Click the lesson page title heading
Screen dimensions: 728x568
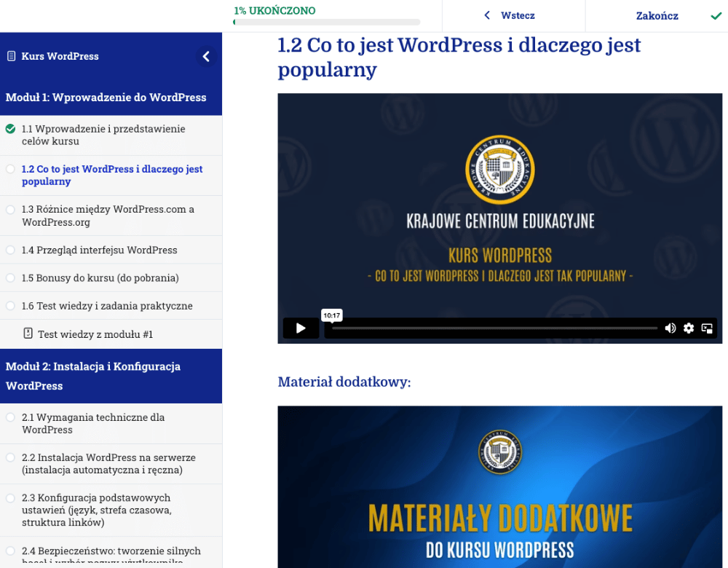tap(459, 57)
